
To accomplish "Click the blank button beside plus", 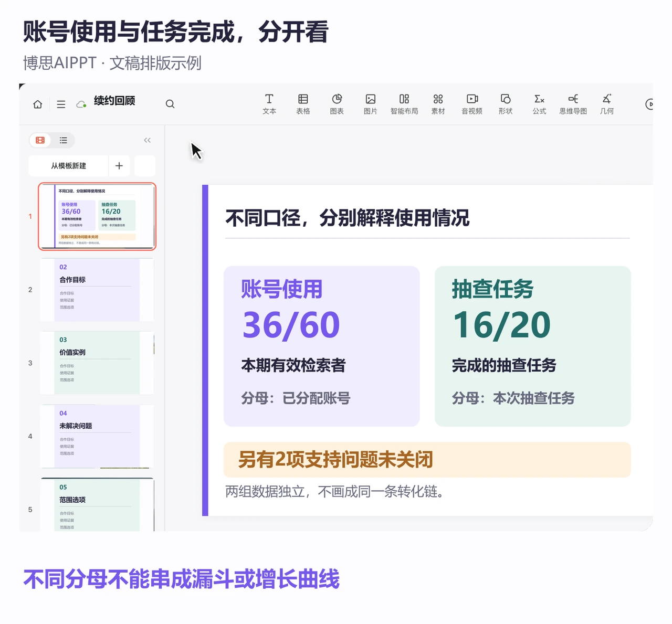I will pyautogui.click(x=145, y=166).
